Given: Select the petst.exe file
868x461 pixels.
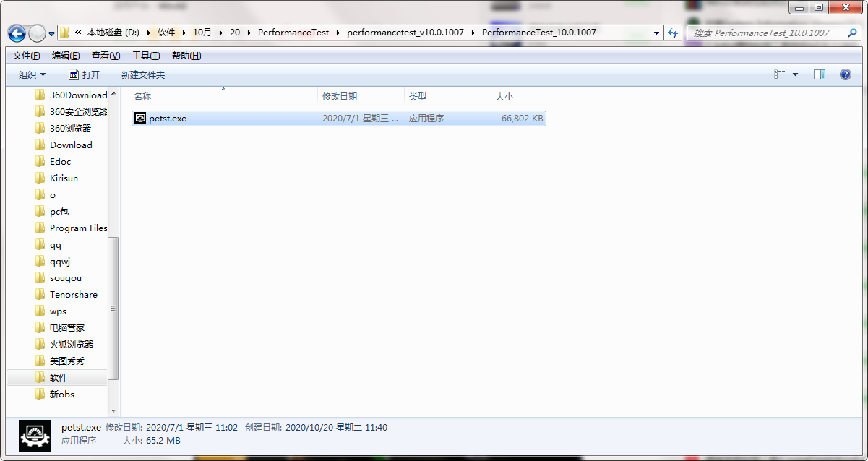Looking at the screenshot, I should [338, 118].
